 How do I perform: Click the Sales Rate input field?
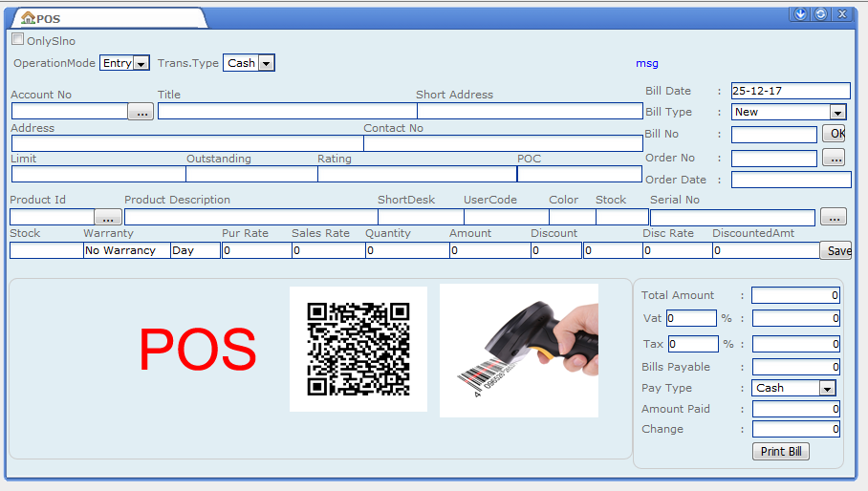tap(329, 250)
